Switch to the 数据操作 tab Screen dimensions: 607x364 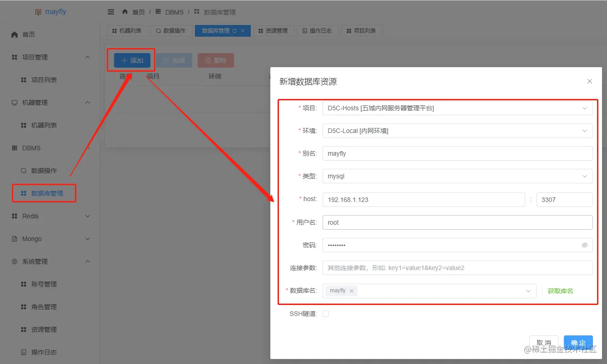(x=171, y=31)
